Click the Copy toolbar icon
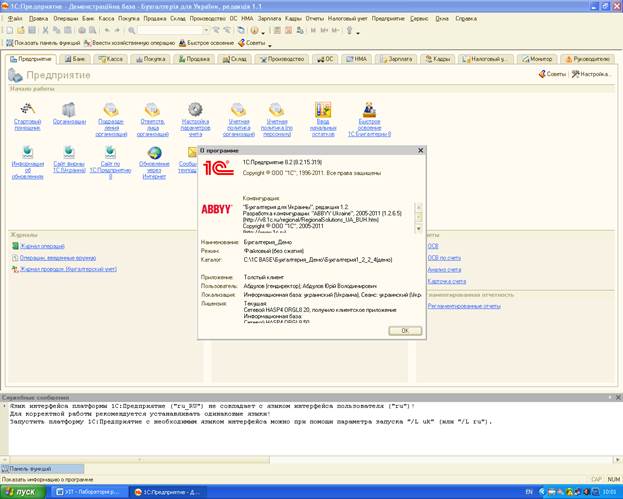Viewport: 623px width, 499px height. [56, 30]
